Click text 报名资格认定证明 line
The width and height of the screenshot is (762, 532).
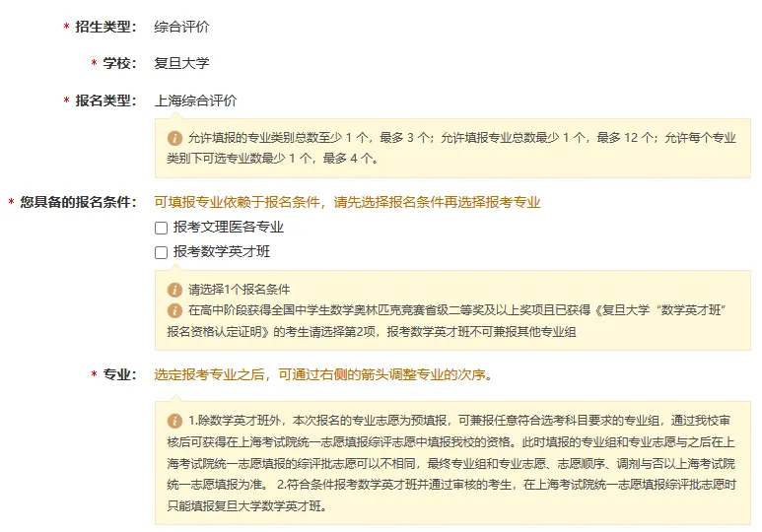click(x=372, y=332)
